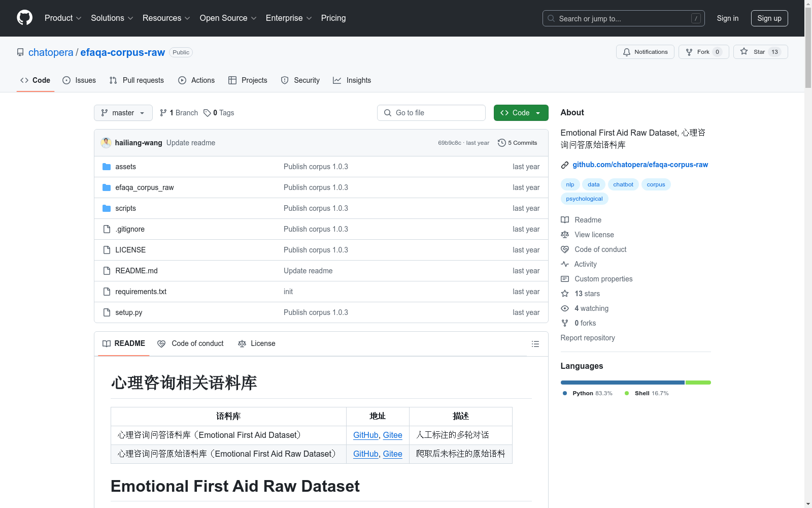Focus the Search or jump to field
The image size is (812, 508).
(624, 18)
